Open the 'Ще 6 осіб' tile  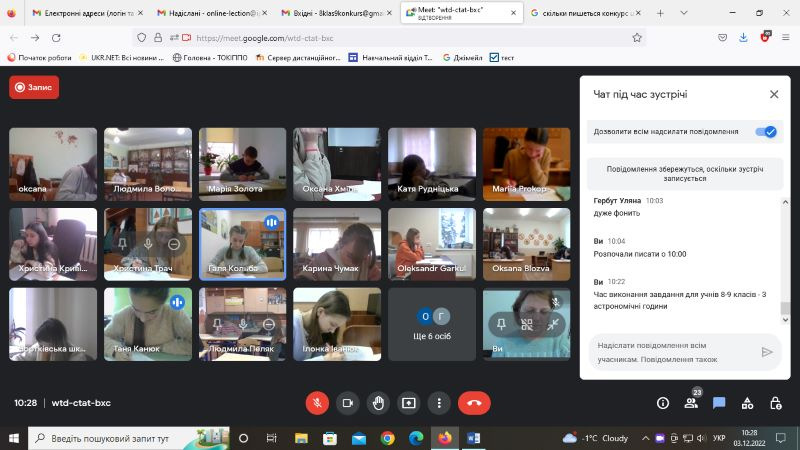pos(432,324)
